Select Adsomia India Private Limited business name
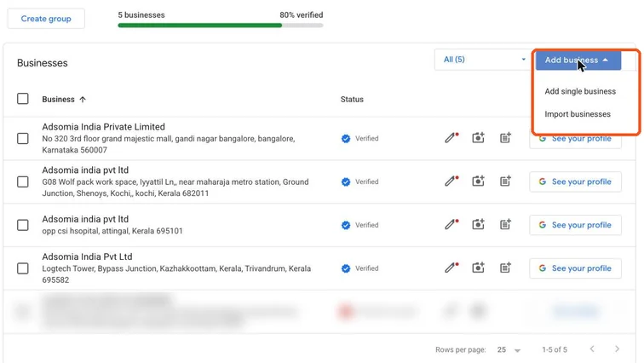 [x=104, y=127]
